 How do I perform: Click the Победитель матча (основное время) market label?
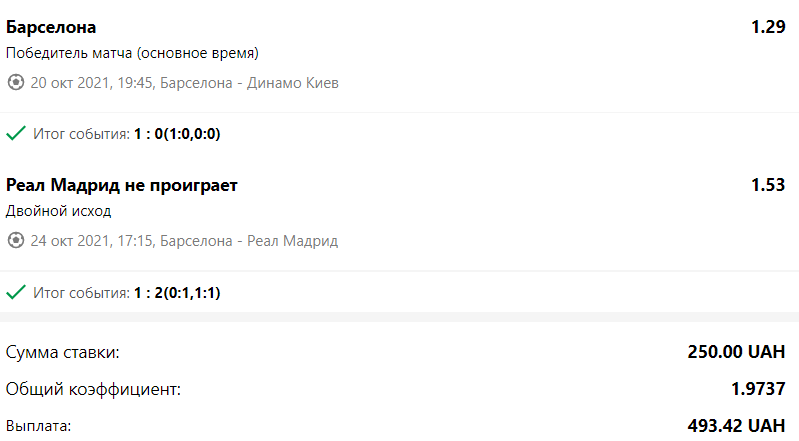pyautogui.click(x=132, y=53)
